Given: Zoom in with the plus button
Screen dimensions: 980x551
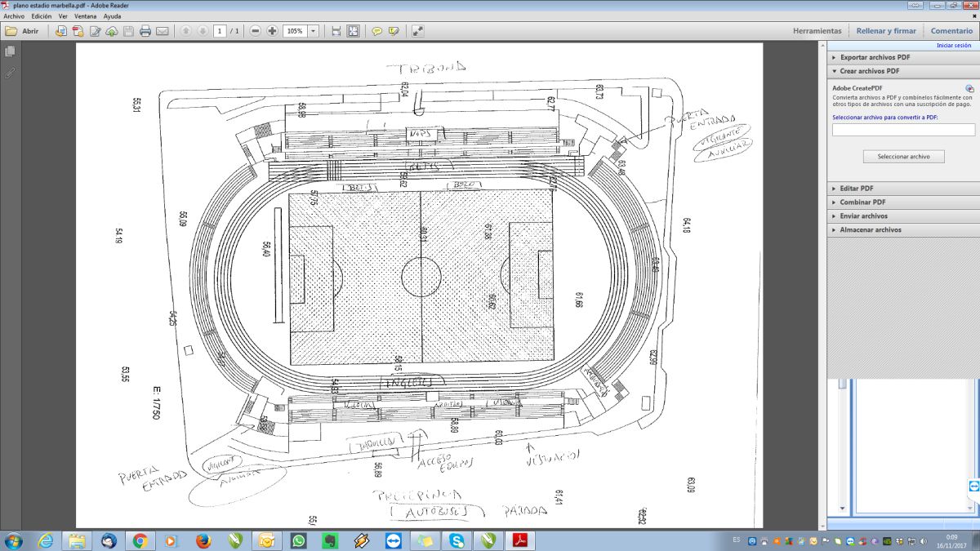Looking at the screenshot, I should coord(272,31).
